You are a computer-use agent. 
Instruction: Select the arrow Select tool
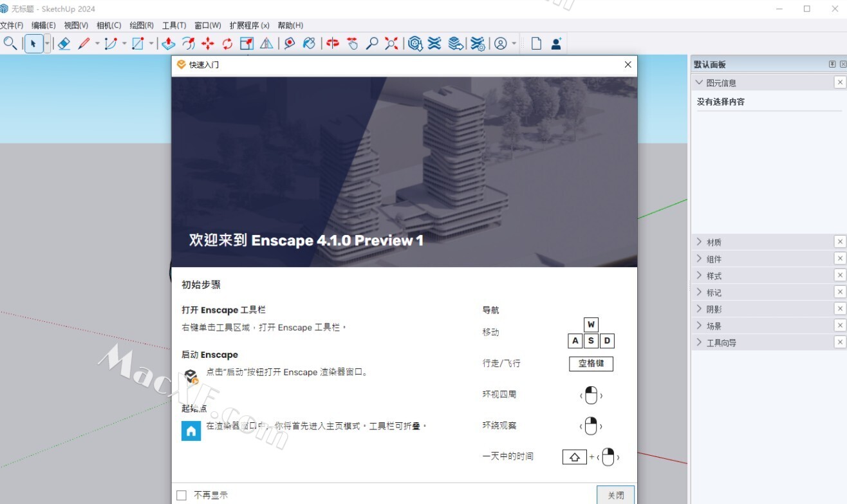(x=33, y=43)
